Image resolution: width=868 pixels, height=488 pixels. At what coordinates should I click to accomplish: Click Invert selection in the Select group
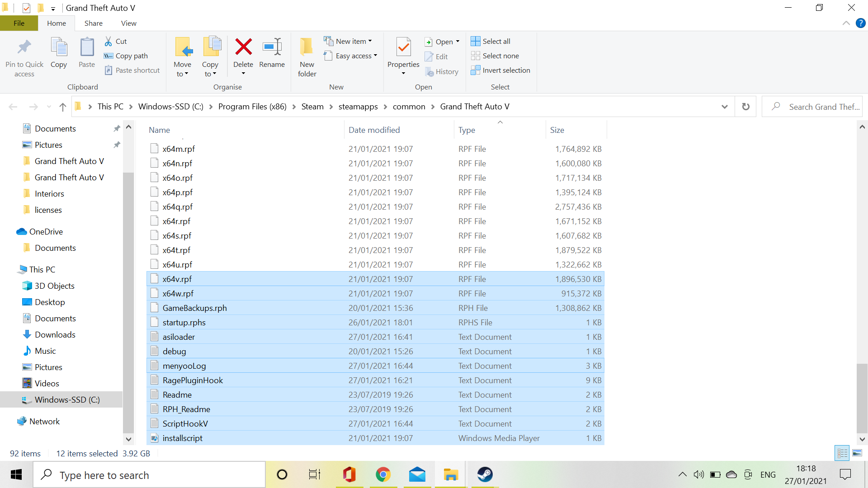click(x=500, y=70)
